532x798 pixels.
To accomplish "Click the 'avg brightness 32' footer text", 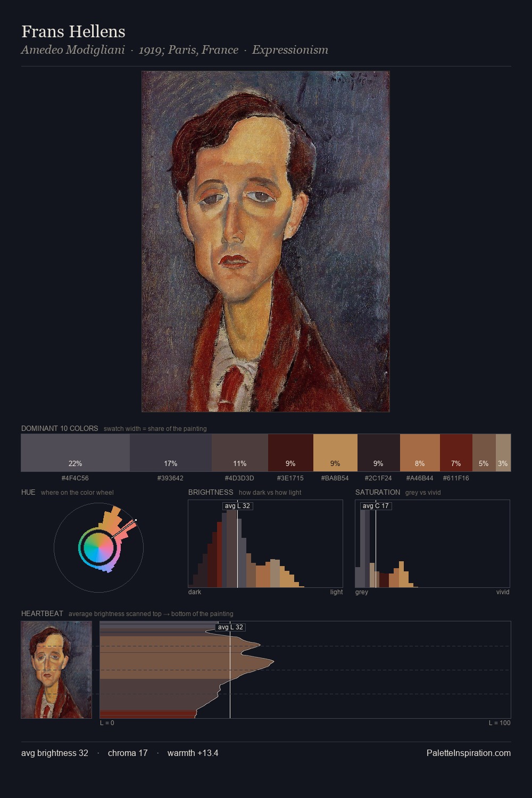I will click(55, 753).
